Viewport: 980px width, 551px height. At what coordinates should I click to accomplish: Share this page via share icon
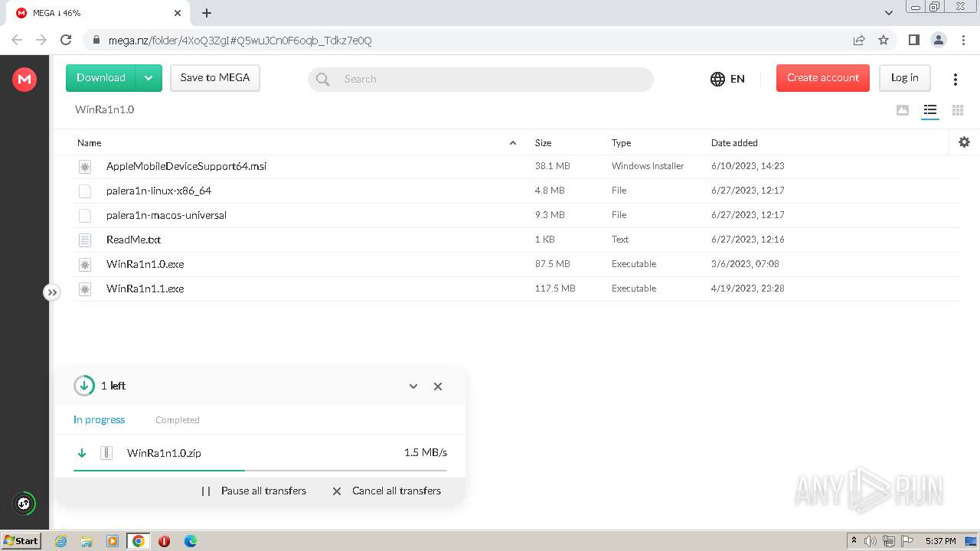[x=859, y=40]
